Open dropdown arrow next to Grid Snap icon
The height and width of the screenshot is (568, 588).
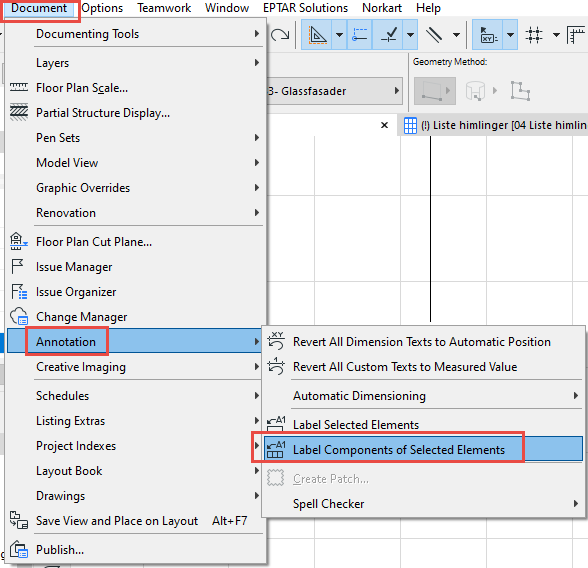point(556,35)
